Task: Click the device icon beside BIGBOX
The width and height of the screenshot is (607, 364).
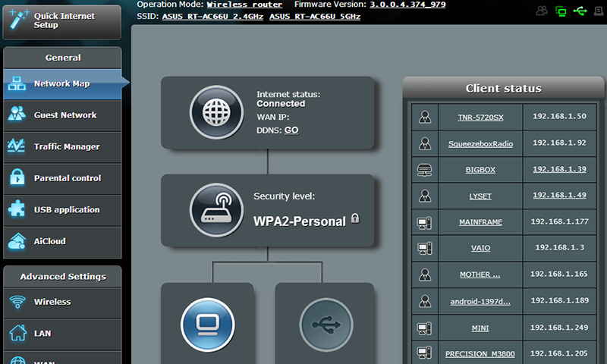Action: [x=425, y=170]
